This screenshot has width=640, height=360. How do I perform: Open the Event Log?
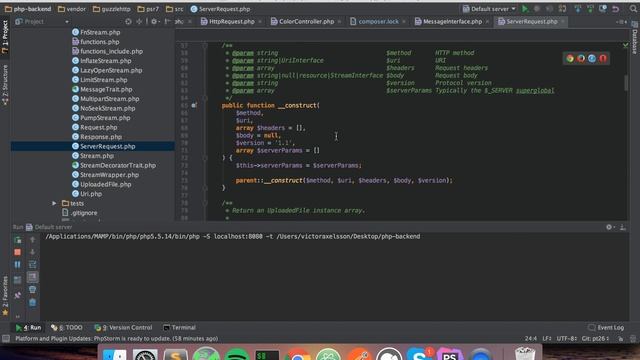[x=606, y=327]
